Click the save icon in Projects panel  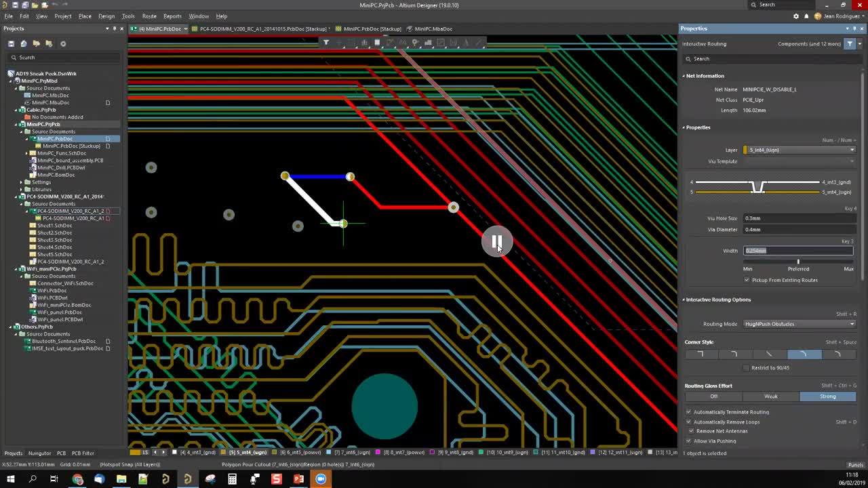tap(12, 43)
